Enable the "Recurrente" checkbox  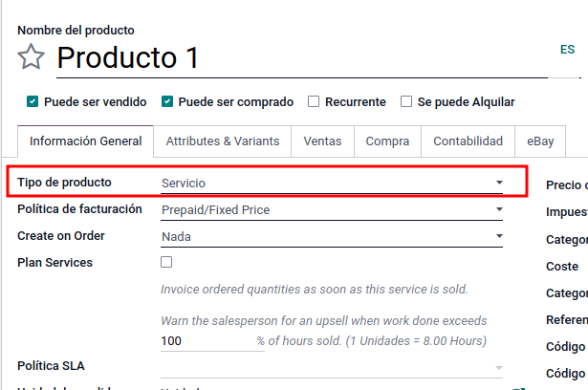pos(314,101)
